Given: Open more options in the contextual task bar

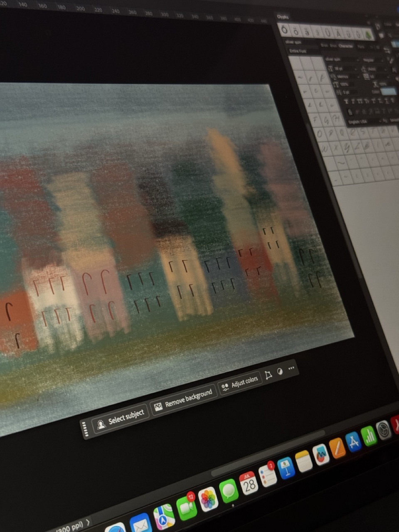Looking at the screenshot, I should tap(291, 369).
